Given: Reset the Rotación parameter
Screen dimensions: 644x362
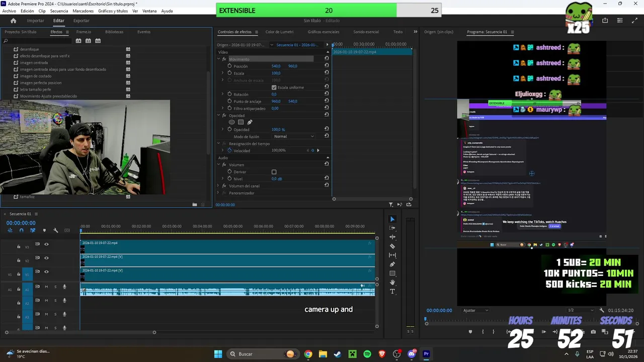Looking at the screenshot, I should (327, 94).
